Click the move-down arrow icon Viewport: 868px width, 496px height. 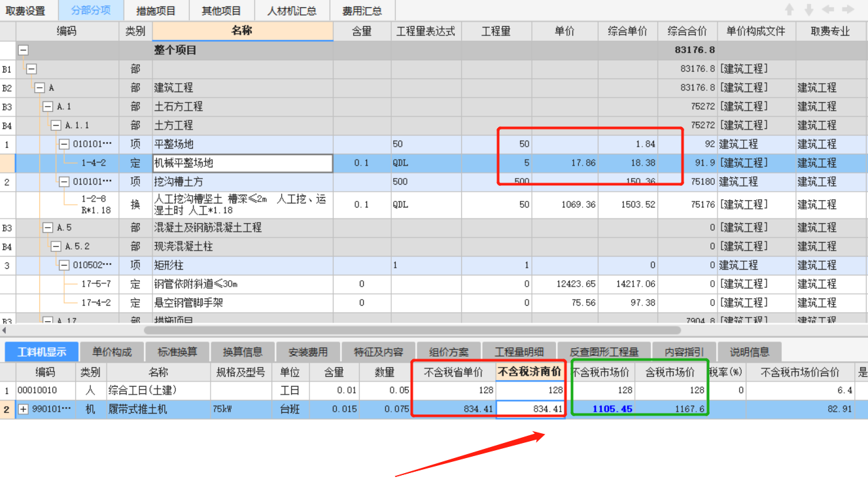pyautogui.click(x=809, y=10)
